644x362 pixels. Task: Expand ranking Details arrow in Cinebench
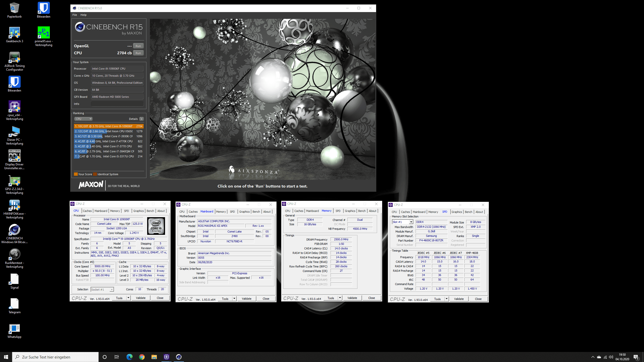click(x=142, y=119)
